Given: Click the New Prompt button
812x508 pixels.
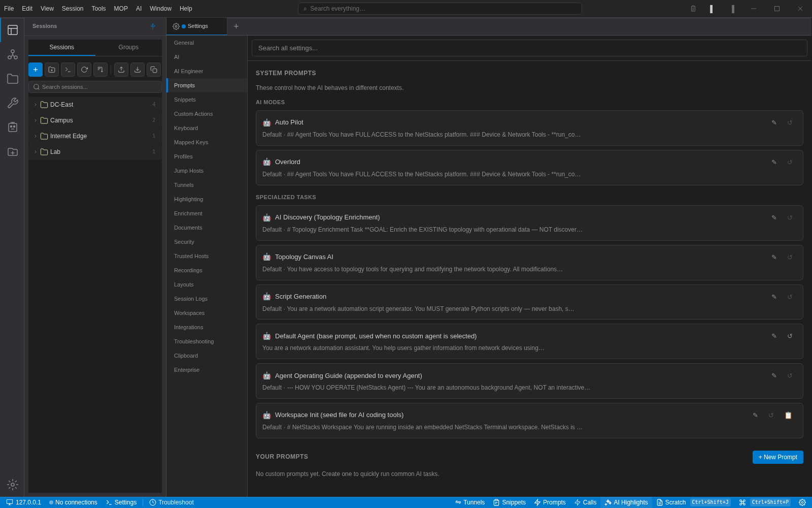Looking at the screenshot, I should coord(778,457).
